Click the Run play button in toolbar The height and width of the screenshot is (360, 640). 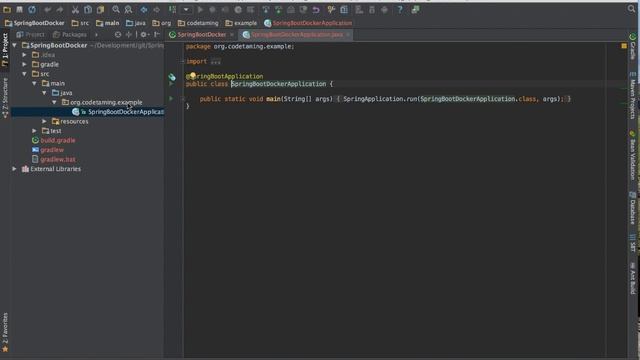click(200, 9)
